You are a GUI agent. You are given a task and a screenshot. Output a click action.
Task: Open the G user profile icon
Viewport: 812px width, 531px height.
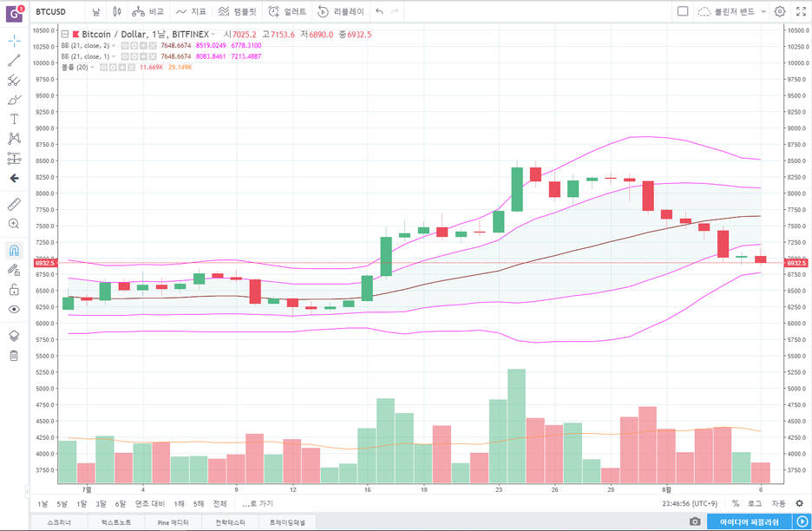(14, 14)
